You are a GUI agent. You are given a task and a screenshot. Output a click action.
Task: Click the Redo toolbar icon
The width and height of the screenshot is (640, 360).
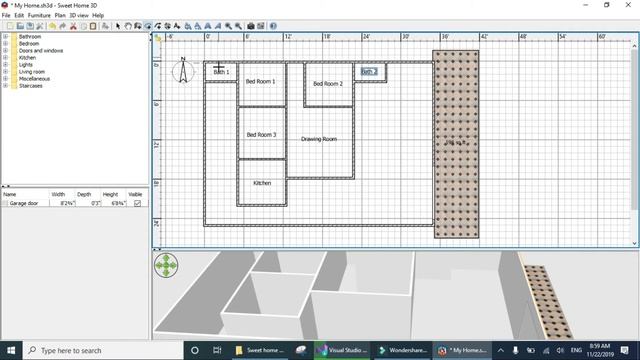coord(62,26)
